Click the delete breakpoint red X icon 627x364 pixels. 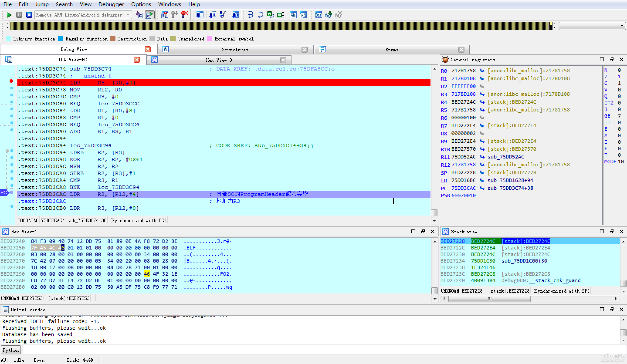185,15
